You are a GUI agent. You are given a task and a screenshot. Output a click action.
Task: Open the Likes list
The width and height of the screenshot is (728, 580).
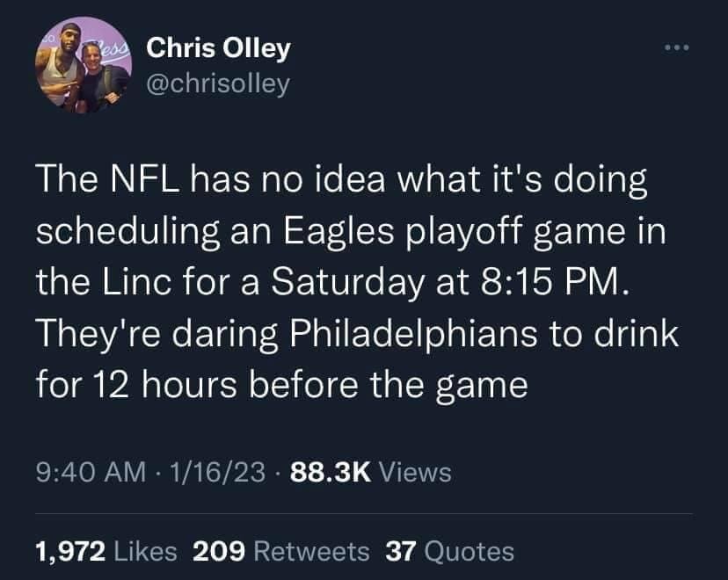(x=147, y=551)
